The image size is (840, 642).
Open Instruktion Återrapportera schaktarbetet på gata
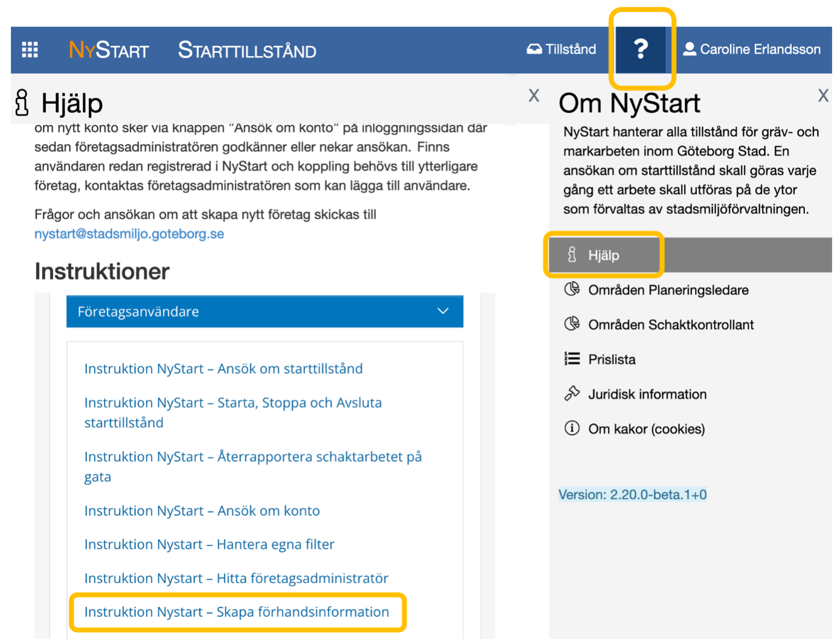[253, 466]
